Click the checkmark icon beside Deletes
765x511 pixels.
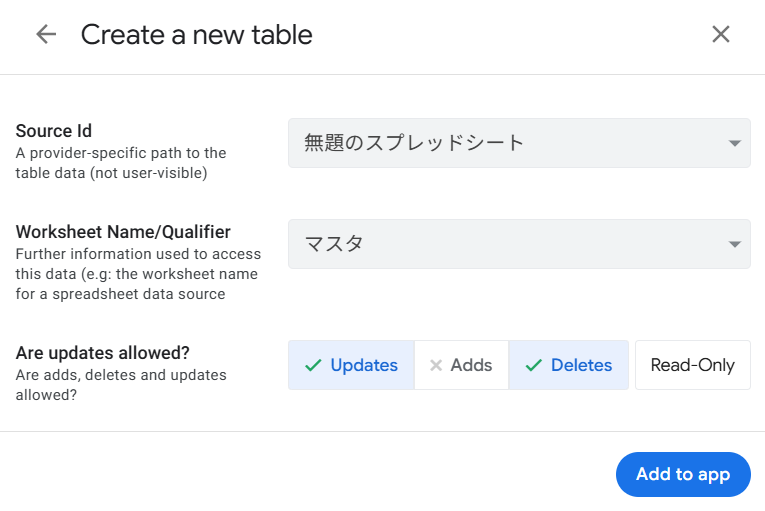pos(534,365)
